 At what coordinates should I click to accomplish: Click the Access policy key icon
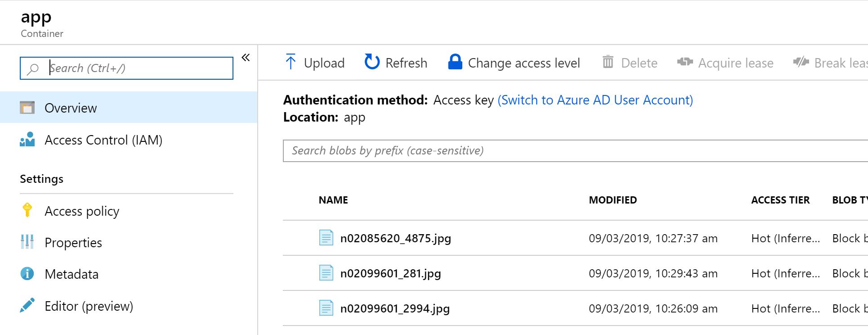pyautogui.click(x=27, y=210)
